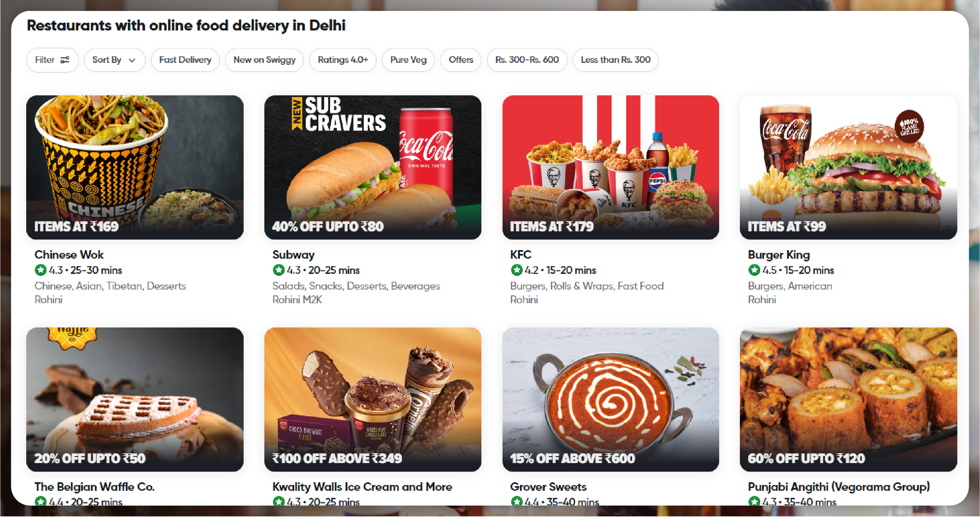
Task: Click the Belgian Waffle Co. rating star
Action: tap(40, 501)
